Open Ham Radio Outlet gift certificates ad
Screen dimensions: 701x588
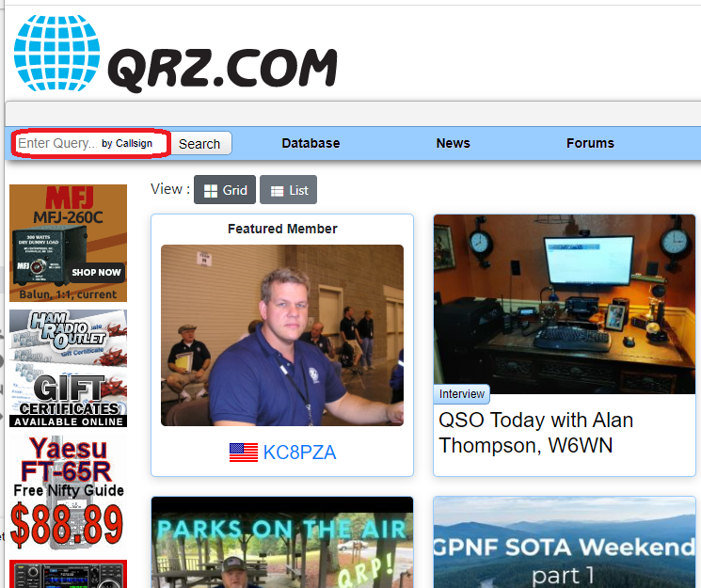pos(69,369)
